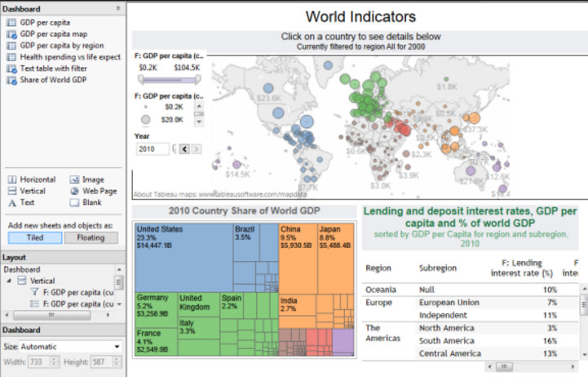Click the GDP per capita map sheet icon
Image resolution: width=588 pixels, height=377 pixels.
point(11,34)
